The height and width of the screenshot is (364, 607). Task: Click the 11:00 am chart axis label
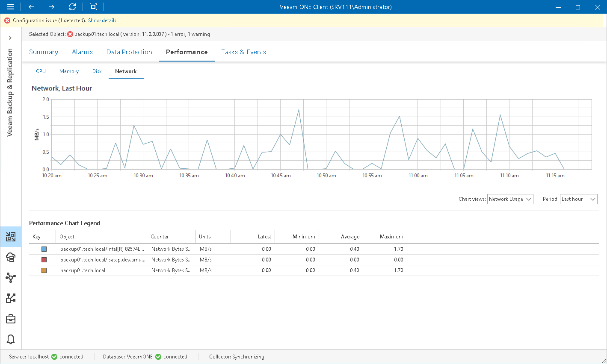pos(418,176)
